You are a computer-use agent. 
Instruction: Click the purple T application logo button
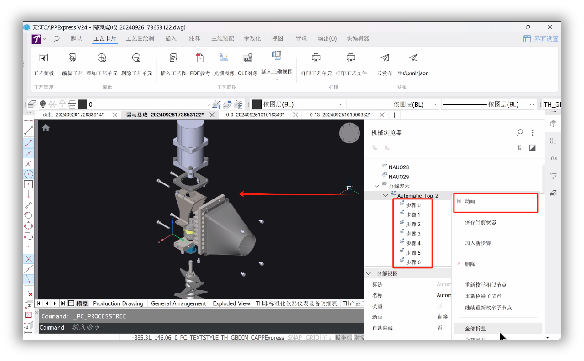(x=36, y=39)
